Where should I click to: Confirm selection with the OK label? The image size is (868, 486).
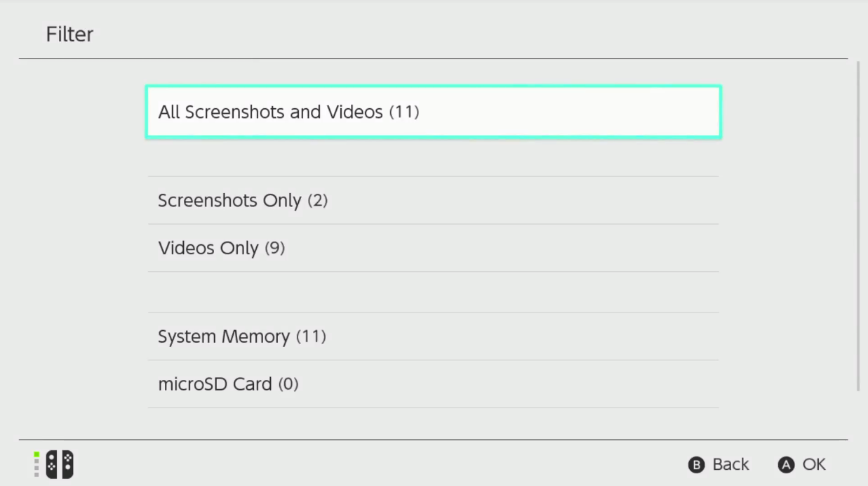(x=814, y=464)
